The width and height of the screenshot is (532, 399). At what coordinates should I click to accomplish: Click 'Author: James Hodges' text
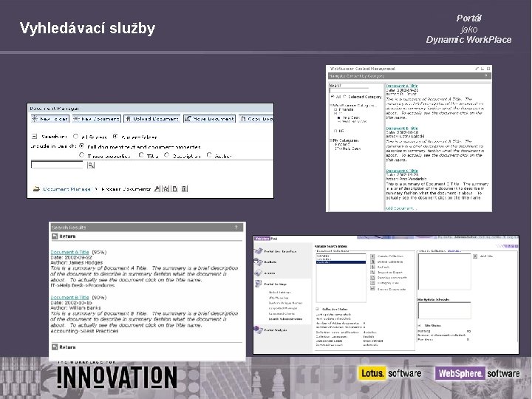tap(77, 262)
